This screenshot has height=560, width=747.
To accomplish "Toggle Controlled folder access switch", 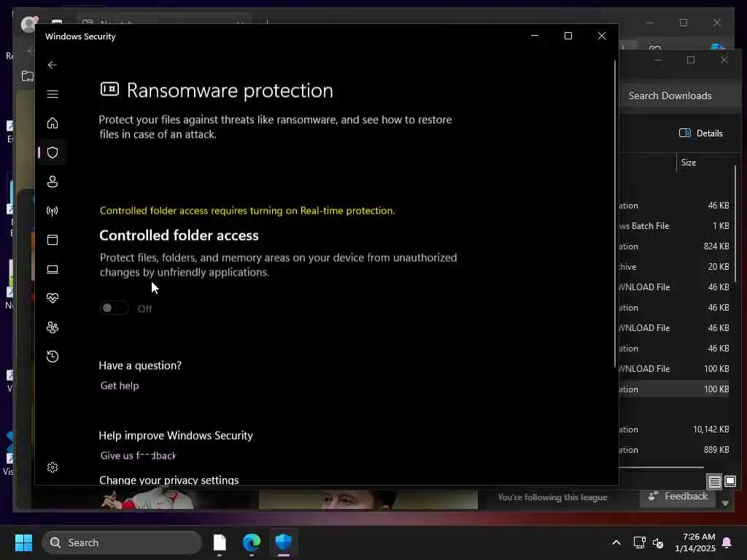I will coord(114,308).
